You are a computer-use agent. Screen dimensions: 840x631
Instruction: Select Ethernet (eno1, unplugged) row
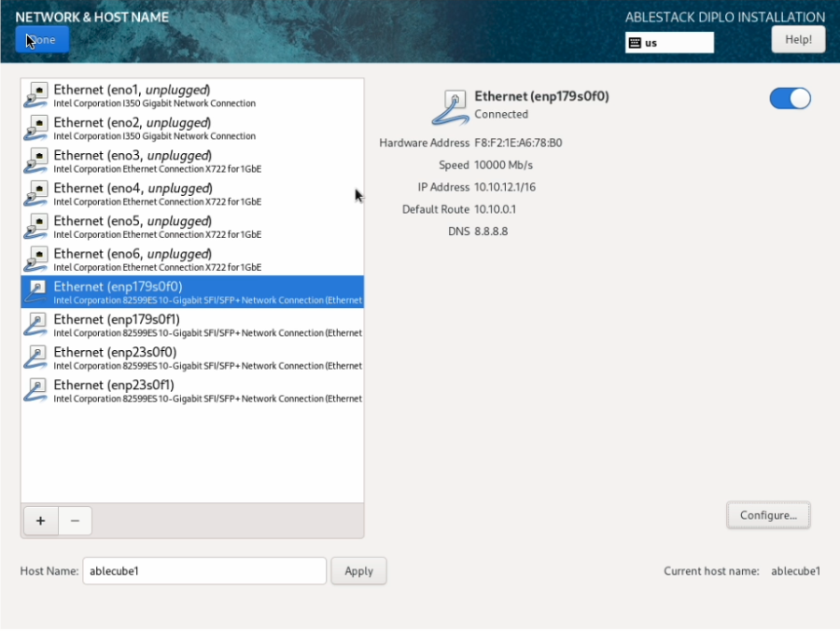point(192,95)
